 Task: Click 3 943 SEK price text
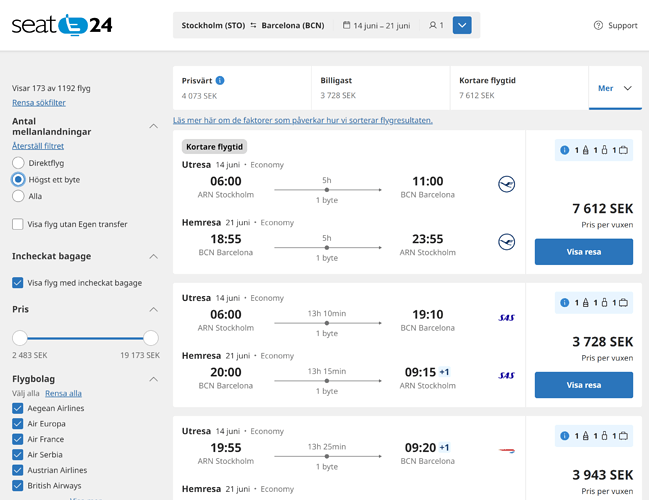[603, 475]
